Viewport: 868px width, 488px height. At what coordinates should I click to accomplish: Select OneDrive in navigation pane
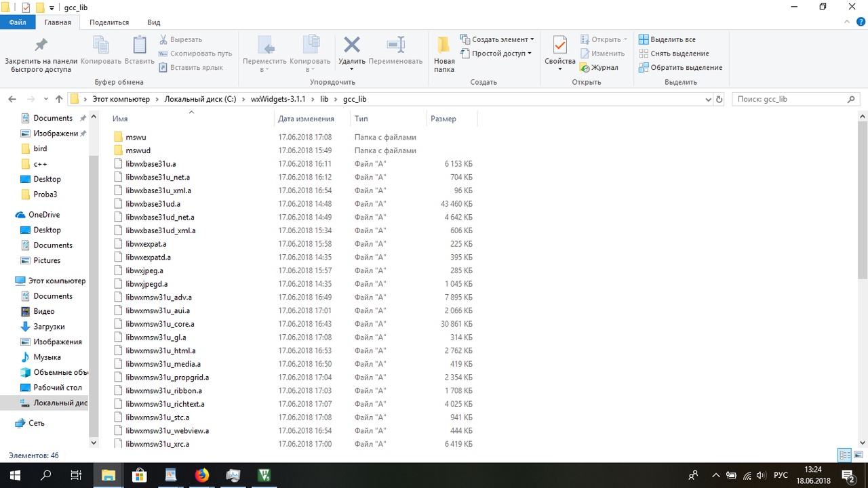pos(44,215)
